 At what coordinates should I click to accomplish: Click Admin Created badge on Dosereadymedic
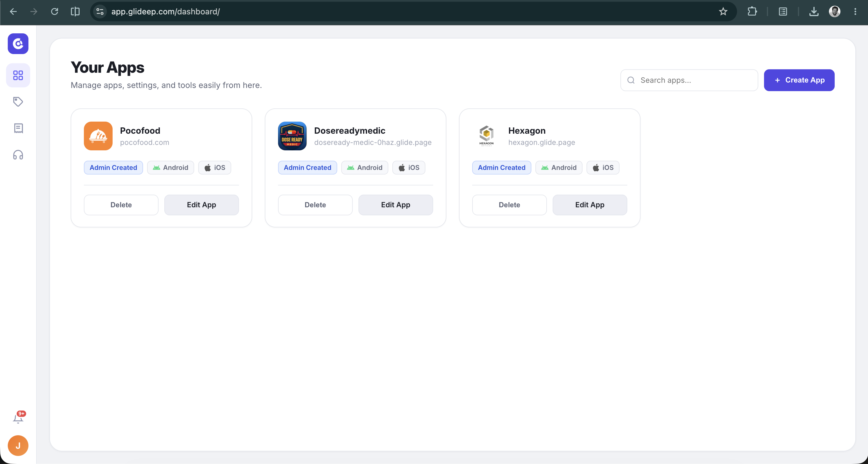[x=307, y=168]
